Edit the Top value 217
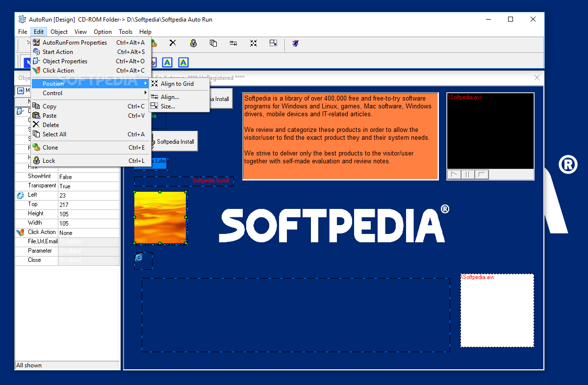 click(x=88, y=205)
